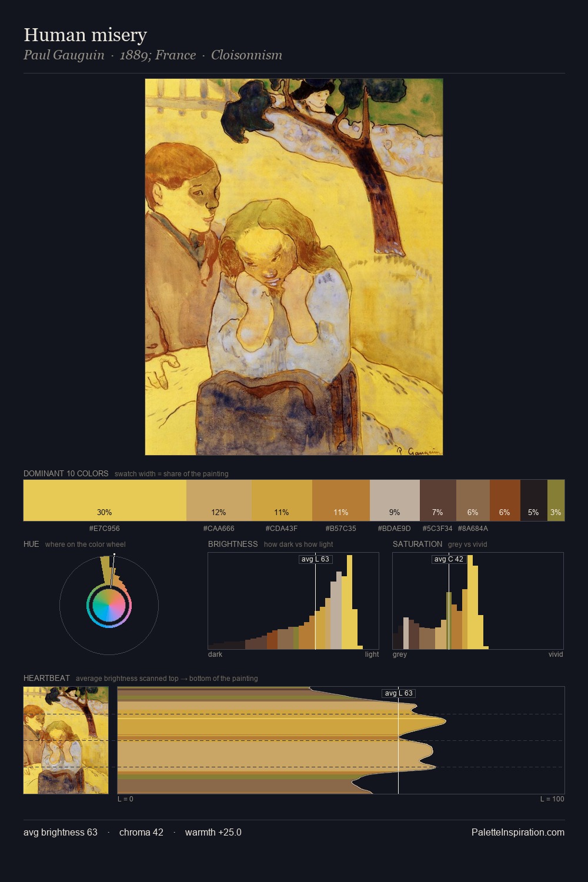588x882 pixels.
Task: Click 'warmth +25.0' in footer
Action: [213, 832]
